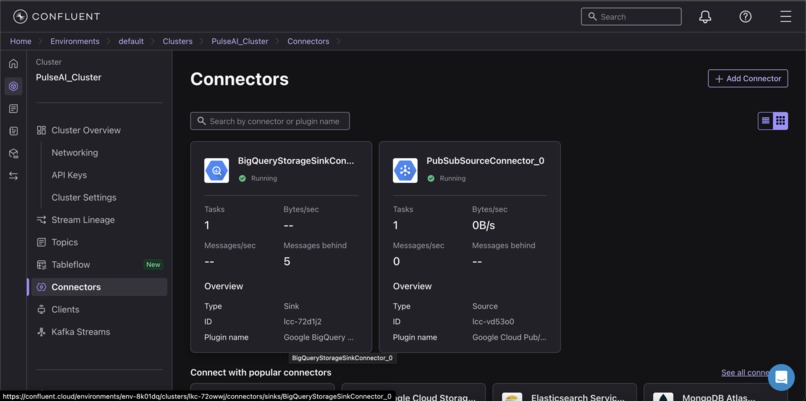Open API Keys in the sidebar
Viewport: 806px width, 401px height.
pos(69,175)
